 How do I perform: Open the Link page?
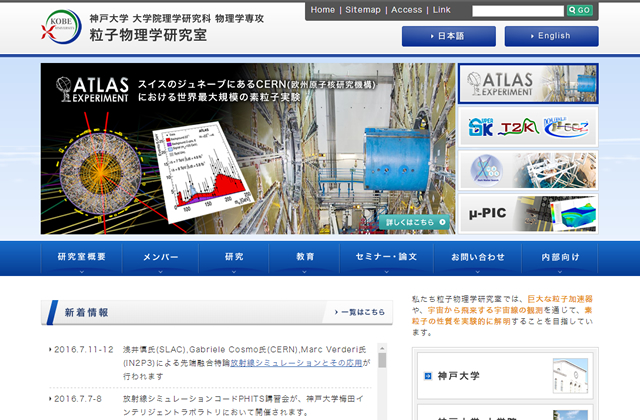[442, 10]
